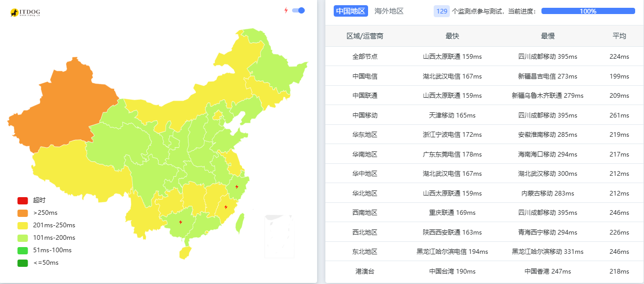Click the light green 101ms-200ms legend swatch
This screenshot has height=284, width=644.
pos(22,238)
